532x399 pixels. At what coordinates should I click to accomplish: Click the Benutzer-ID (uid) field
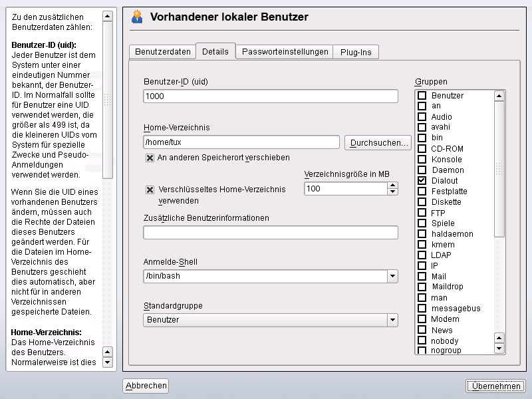pos(271,96)
